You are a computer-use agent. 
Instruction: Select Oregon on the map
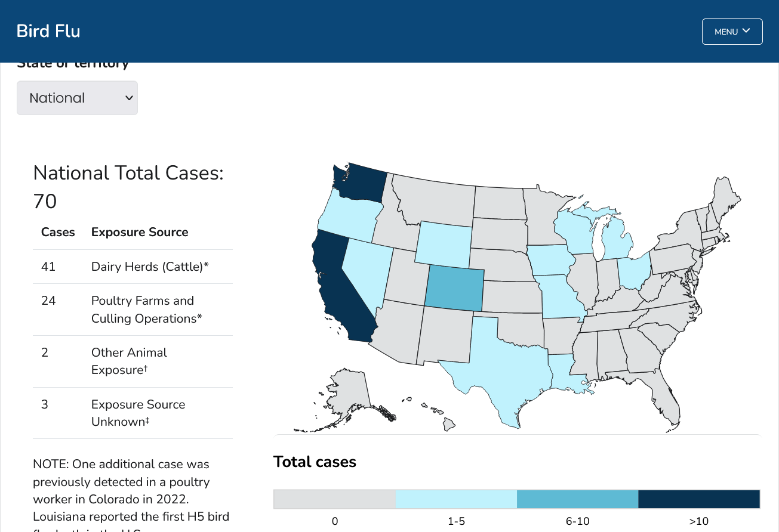[x=347, y=215]
